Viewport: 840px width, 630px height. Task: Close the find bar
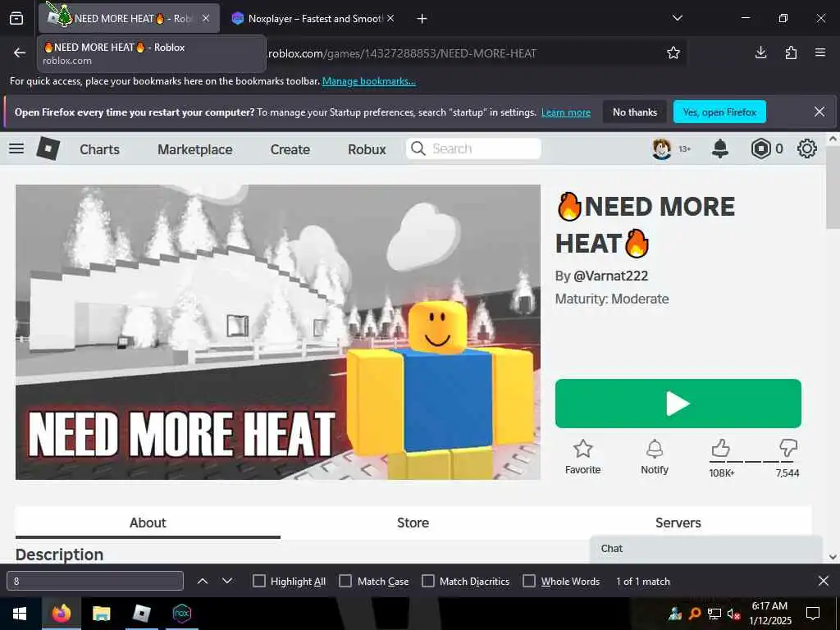click(824, 581)
